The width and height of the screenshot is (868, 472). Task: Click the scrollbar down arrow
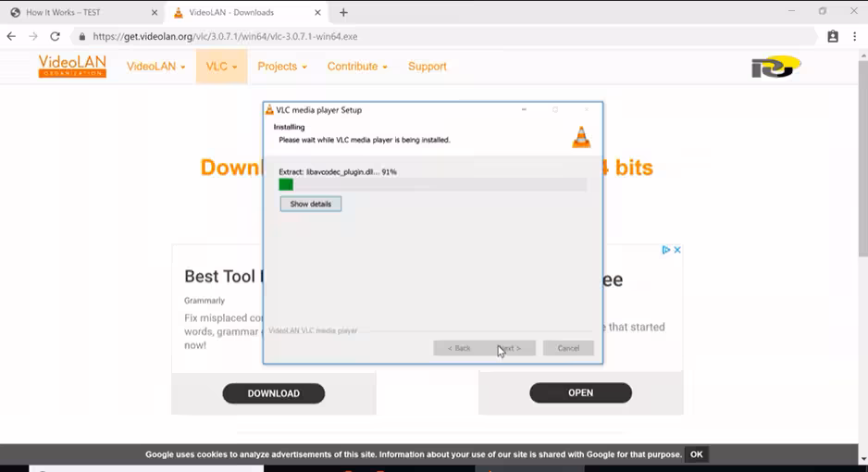pyautogui.click(x=863, y=459)
